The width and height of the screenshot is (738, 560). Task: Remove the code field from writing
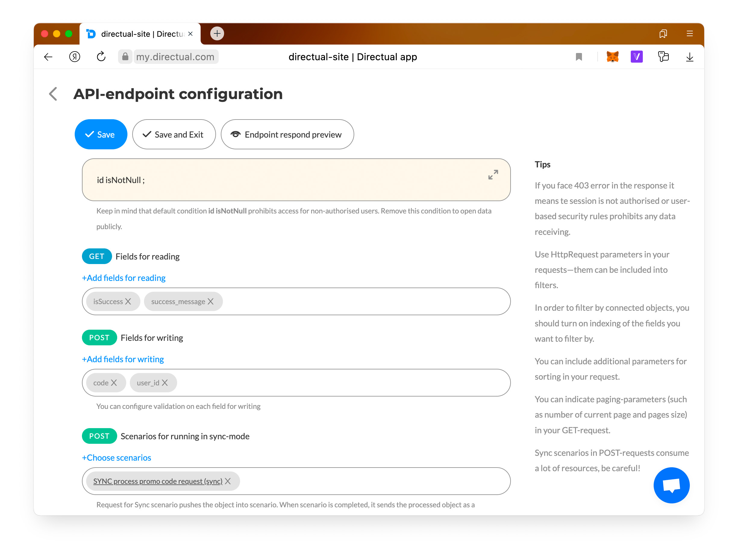click(114, 383)
